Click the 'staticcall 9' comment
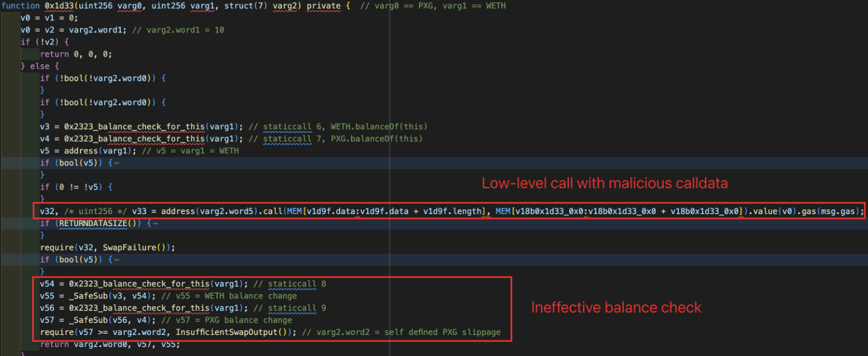Screen dimensions: 868x356 pyautogui.click(x=297, y=308)
